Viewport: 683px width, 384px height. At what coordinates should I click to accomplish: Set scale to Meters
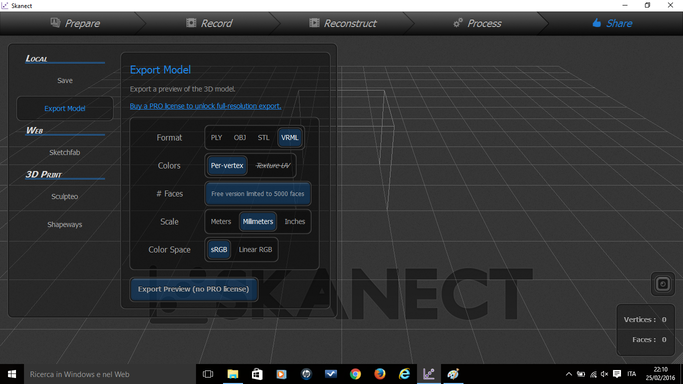[x=221, y=222]
